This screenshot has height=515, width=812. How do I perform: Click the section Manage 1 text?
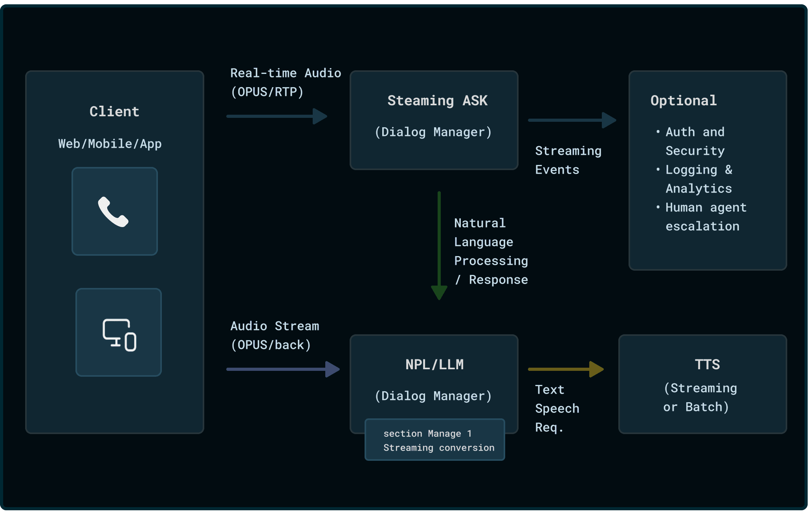(x=427, y=434)
